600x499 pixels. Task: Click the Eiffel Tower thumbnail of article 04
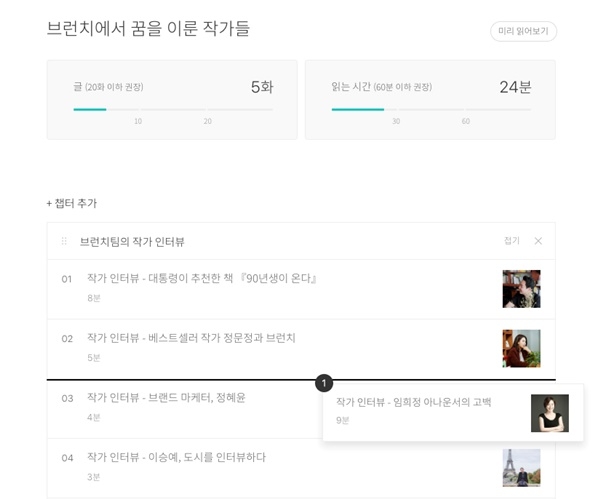tap(521, 467)
